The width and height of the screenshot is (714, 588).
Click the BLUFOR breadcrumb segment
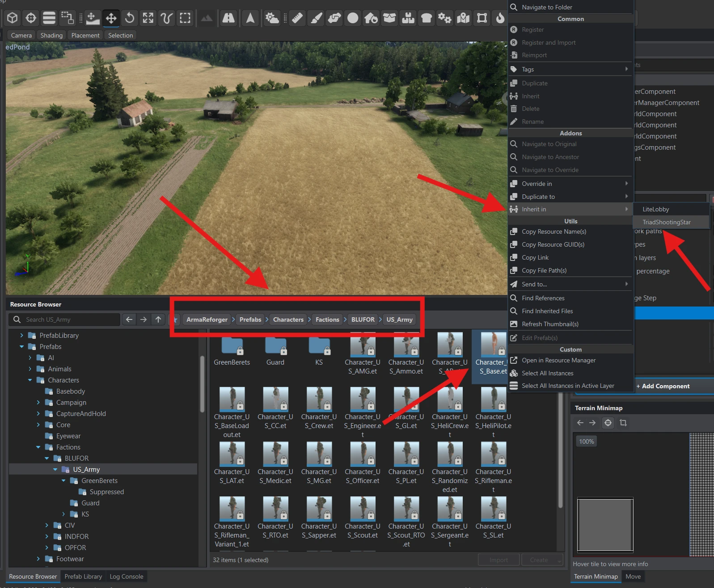pyautogui.click(x=363, y=319)
